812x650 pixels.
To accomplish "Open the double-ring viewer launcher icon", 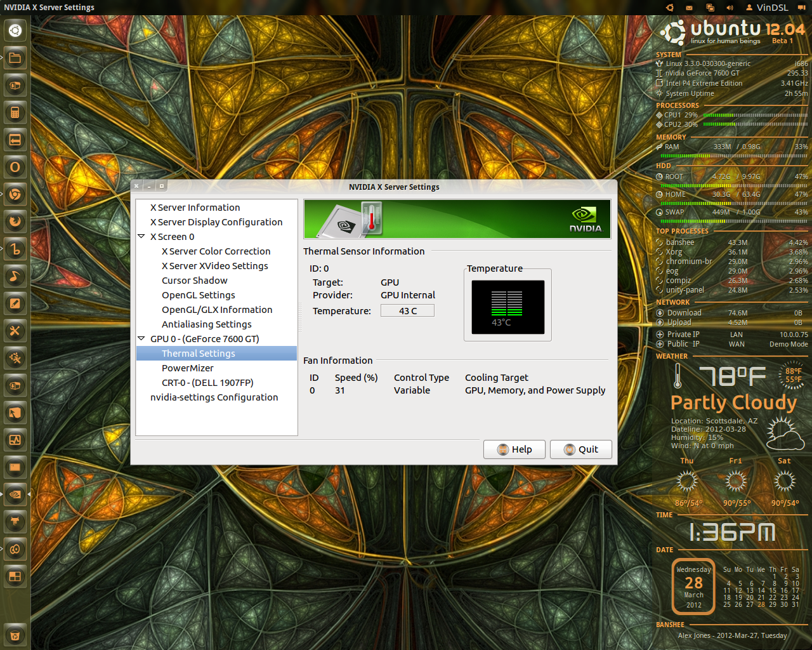I will [x=15, y=549].
